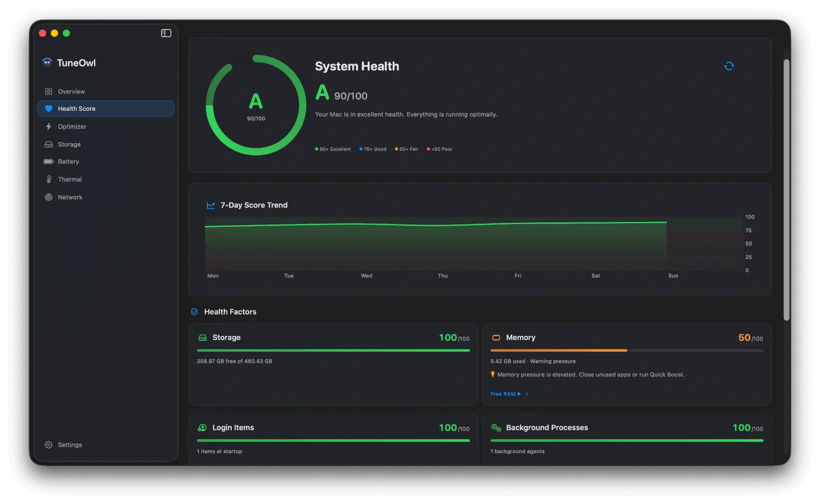The height and width of the screenshot is (504, 820).
Task: Refresh the system health score
Action: [729, 66]
